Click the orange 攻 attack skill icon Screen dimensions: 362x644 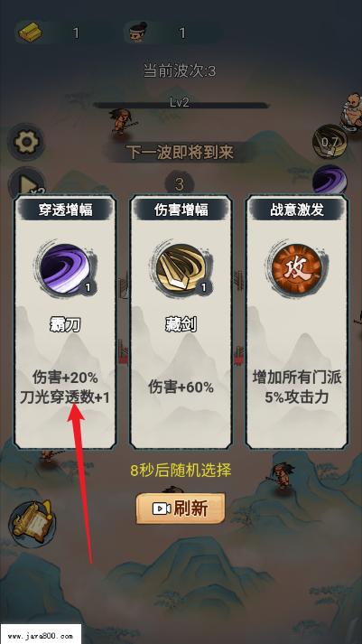tap(296, 269)
